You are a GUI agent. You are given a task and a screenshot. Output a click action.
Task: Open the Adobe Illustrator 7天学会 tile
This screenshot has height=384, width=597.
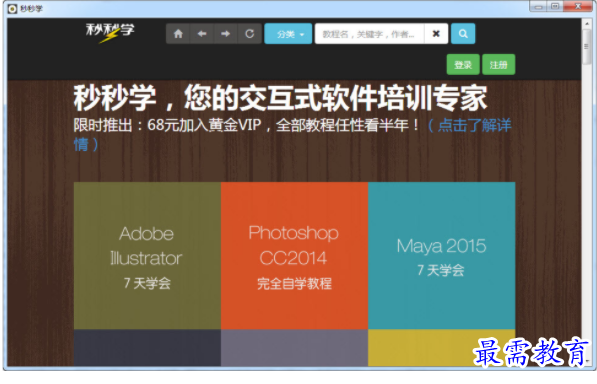(x=147, y=256)
